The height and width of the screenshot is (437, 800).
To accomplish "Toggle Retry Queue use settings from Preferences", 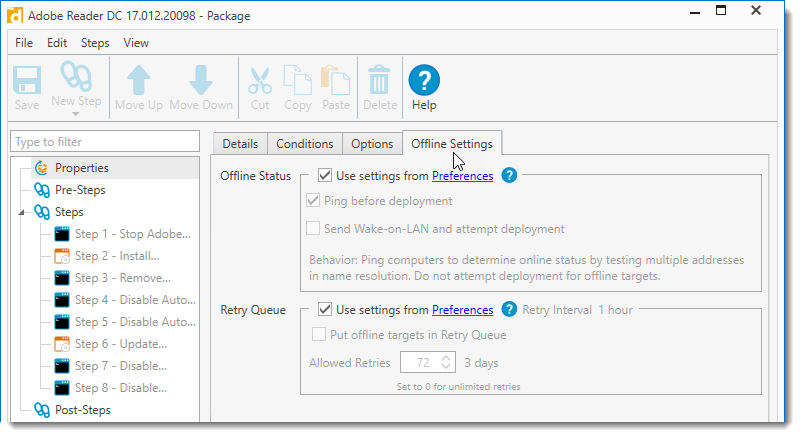I will point(325,309).
